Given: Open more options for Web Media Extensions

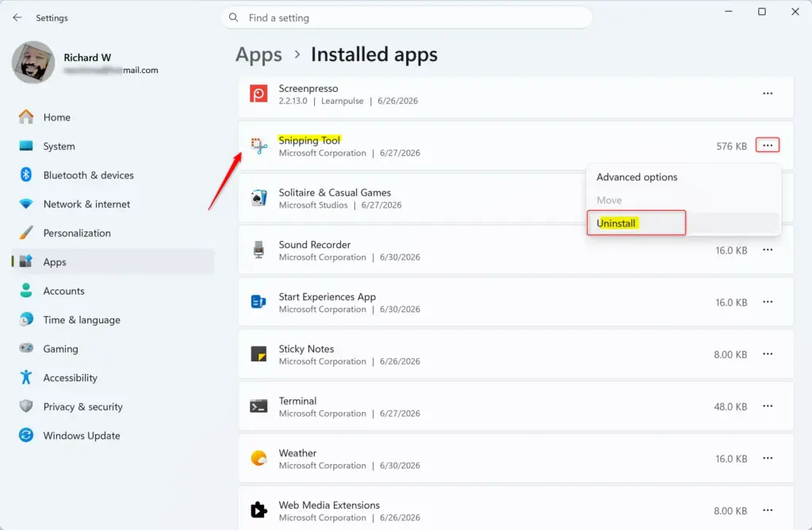Looking at the screenshot, I should (768, 510).
